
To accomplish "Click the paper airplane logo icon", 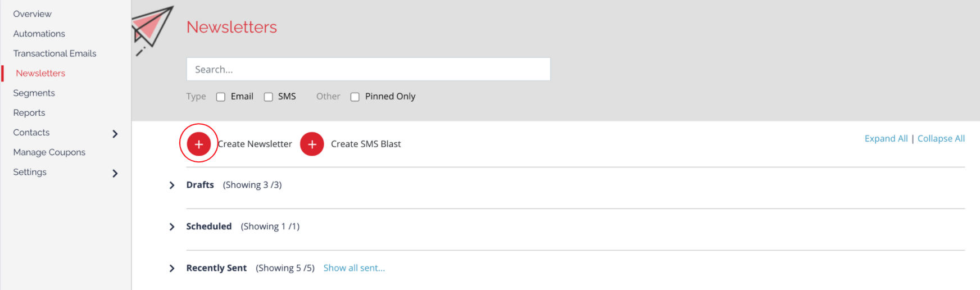I will coord(152,30).
